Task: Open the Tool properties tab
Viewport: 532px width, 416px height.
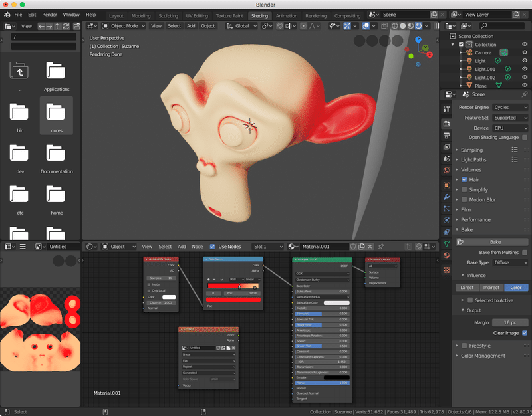Action: [x=446, y=109]
